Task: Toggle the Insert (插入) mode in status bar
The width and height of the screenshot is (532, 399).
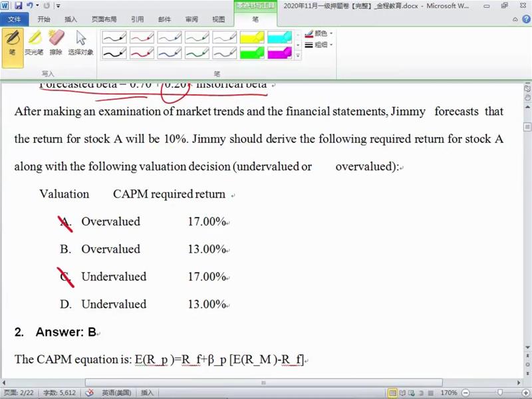Action: [147, 393]
